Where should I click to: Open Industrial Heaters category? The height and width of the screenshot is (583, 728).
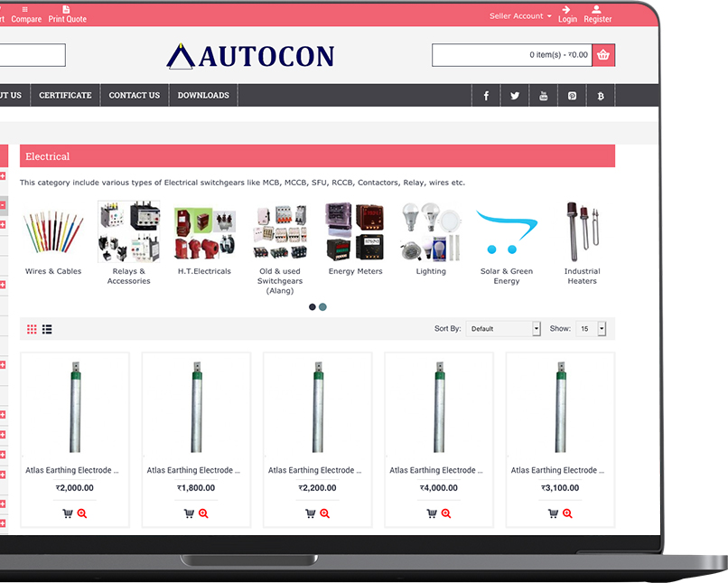(x=583, y=242)
